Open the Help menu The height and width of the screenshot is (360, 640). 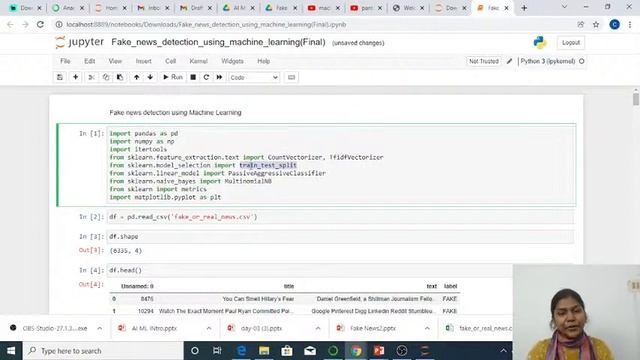click(263, 61)
